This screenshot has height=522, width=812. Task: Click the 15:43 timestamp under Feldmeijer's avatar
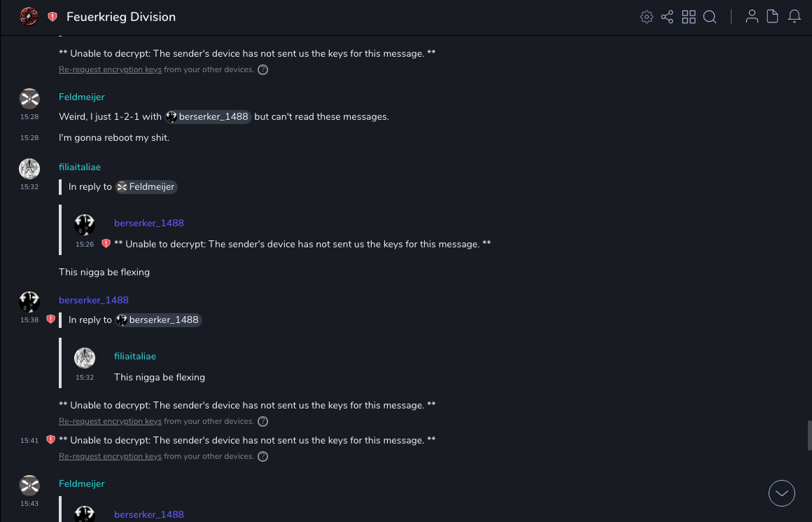click(29, 504)
